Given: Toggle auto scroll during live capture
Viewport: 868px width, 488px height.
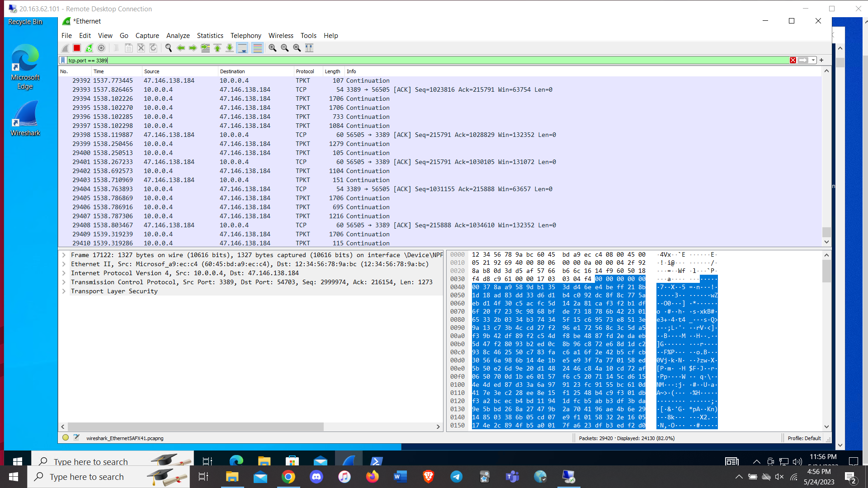Looking at the screenshot, I should pos(242,48).
